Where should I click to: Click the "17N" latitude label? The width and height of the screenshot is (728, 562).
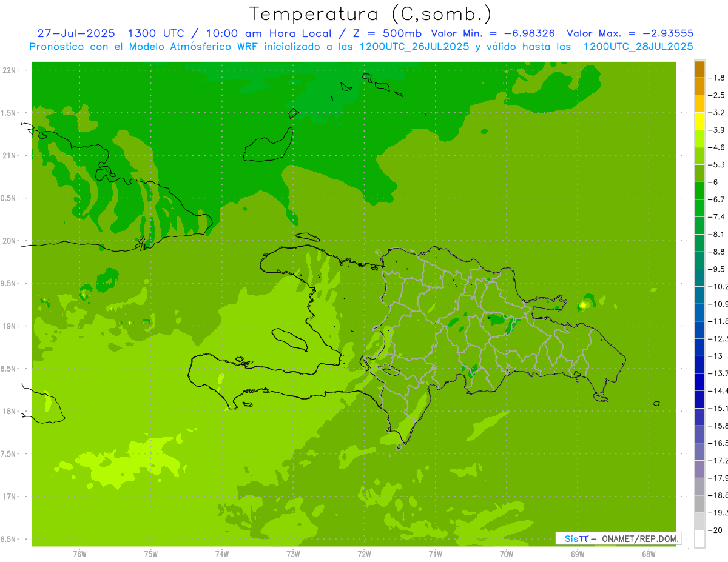tap(10, 497)
